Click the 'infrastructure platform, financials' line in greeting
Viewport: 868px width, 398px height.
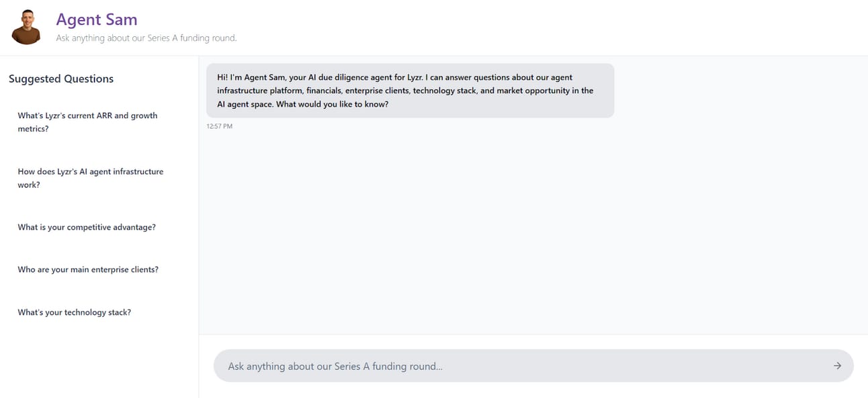click(x=405, y=91)
